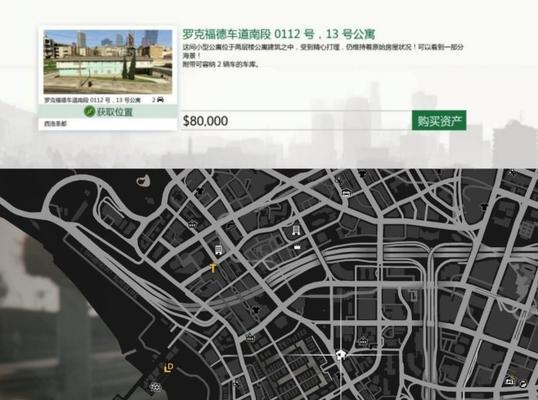Click the garage icon at map's bottom right
Screen dimensions: 538x400
510,380
